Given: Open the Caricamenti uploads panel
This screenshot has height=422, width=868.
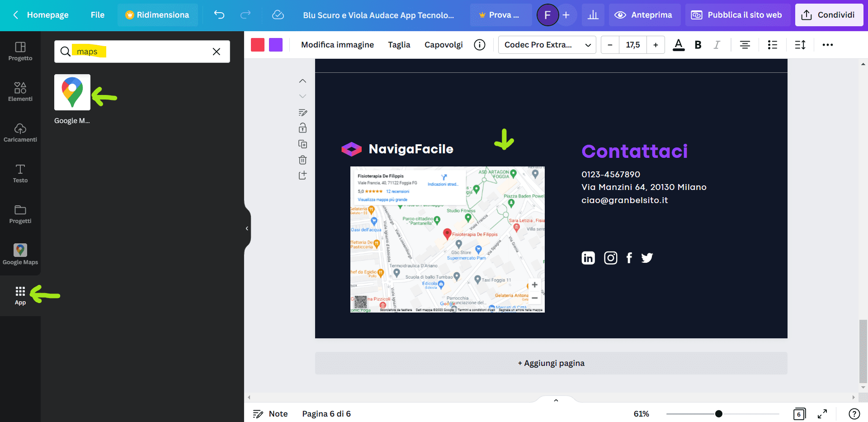Looking at the screenshot, I should [x=20, y=133].
